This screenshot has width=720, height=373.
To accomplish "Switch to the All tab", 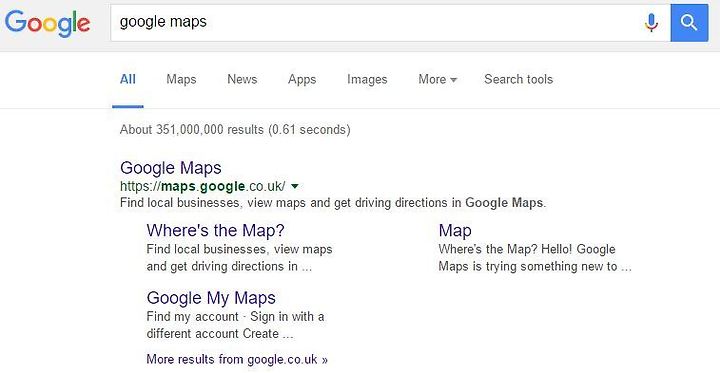I will [x=128, y=79].
